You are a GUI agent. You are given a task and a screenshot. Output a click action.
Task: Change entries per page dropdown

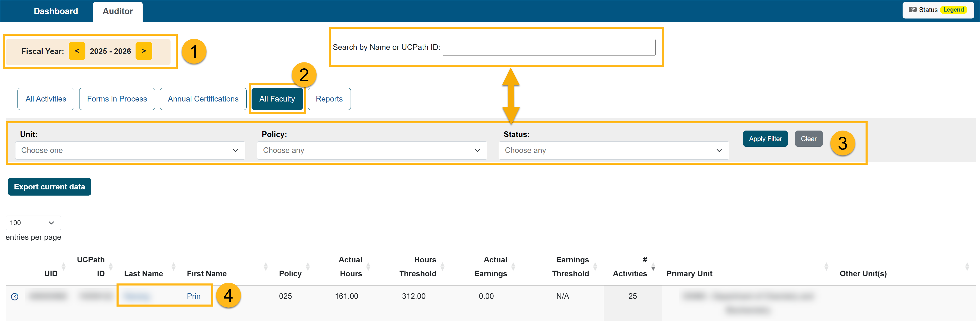click(x=33, y=223)
